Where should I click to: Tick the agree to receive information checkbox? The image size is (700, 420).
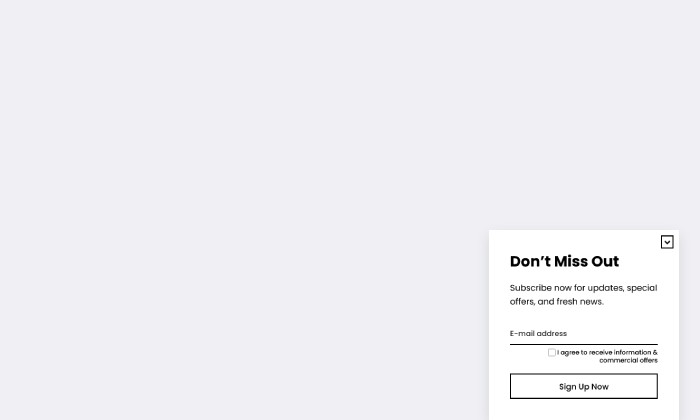click(x=552, y=353)
